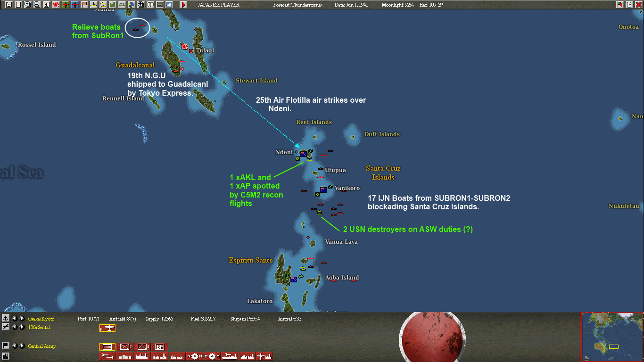The image size is (644, 362).
Task: Select next air unit after 13th Sentai
Action: [22, 327]
